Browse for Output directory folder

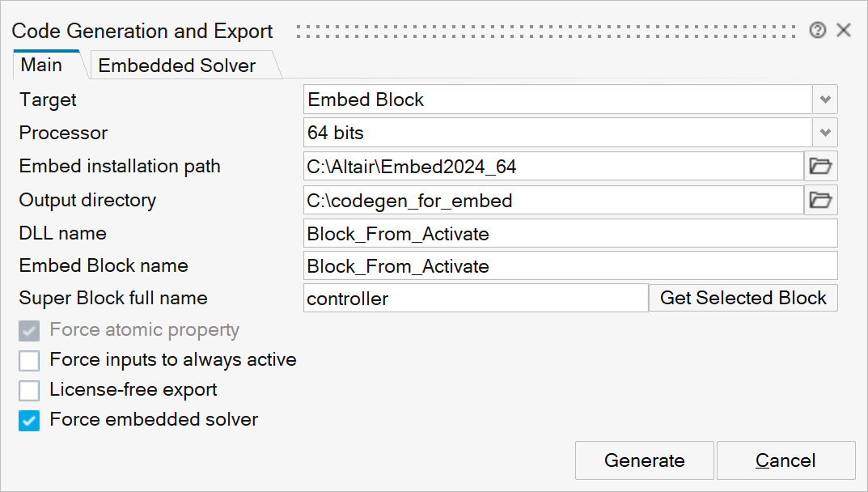[821, 200]
